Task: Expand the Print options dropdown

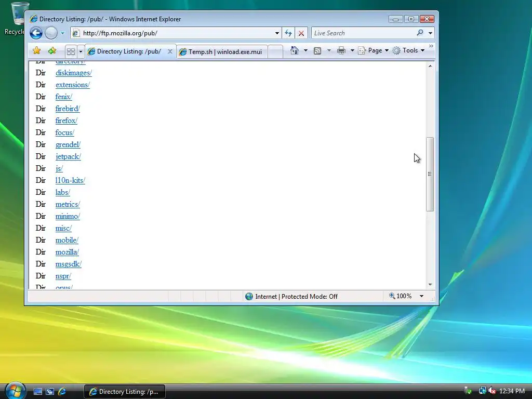Action: click(x=352, y=50)
